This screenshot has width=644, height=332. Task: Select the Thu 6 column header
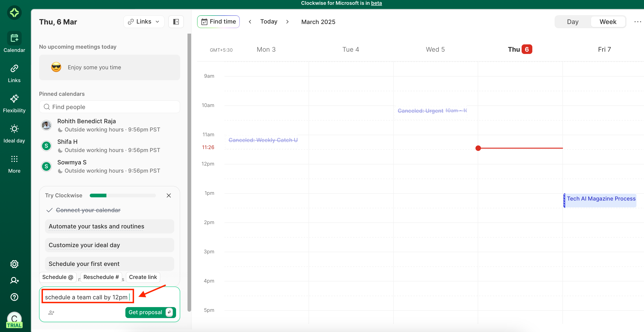pyautogui.click(x=520, y=50)
